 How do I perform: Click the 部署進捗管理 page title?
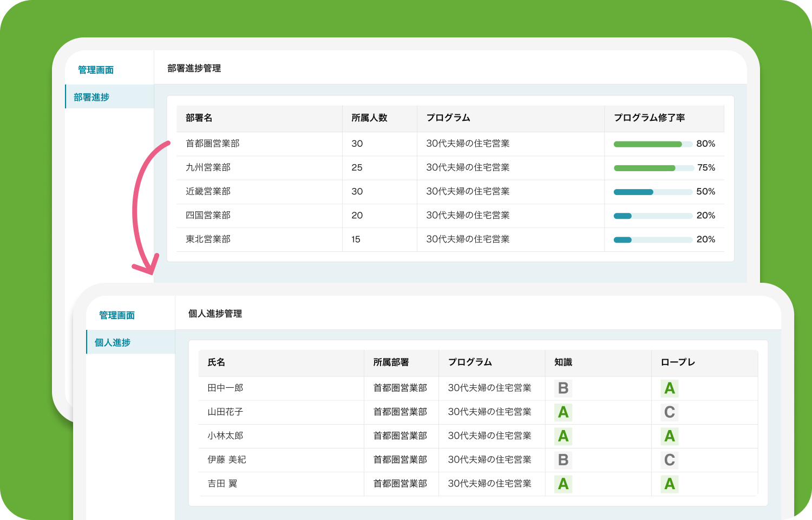[193, 69]
